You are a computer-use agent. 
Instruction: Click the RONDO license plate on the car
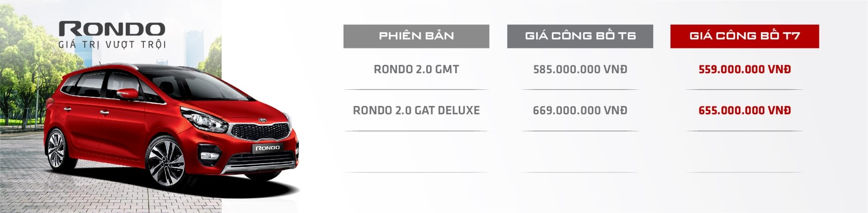268,148
